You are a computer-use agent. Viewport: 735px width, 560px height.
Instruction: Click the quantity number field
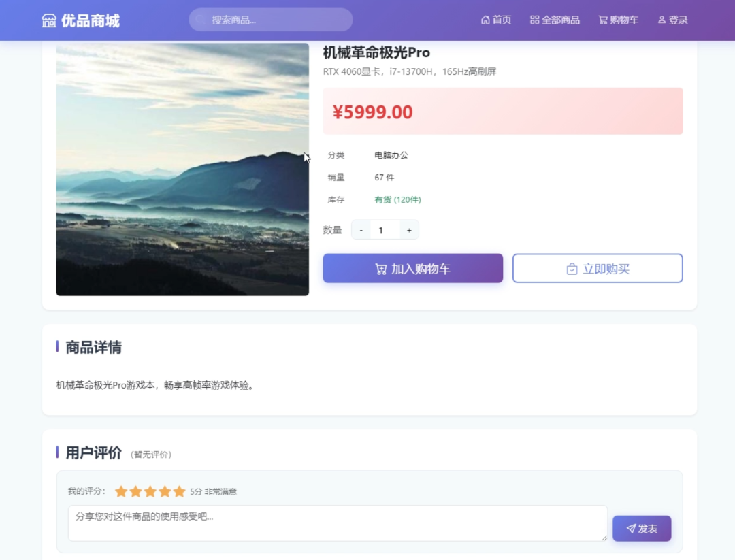(x=385, y=230)
